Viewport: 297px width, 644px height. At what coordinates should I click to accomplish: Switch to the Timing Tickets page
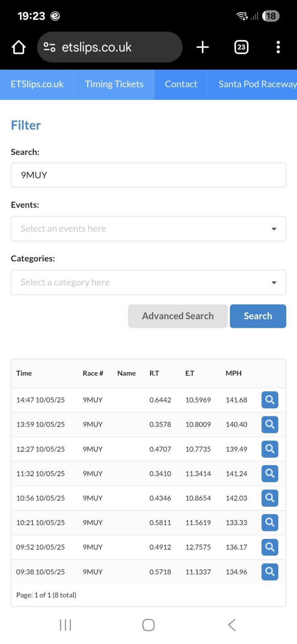coord(114,84)
